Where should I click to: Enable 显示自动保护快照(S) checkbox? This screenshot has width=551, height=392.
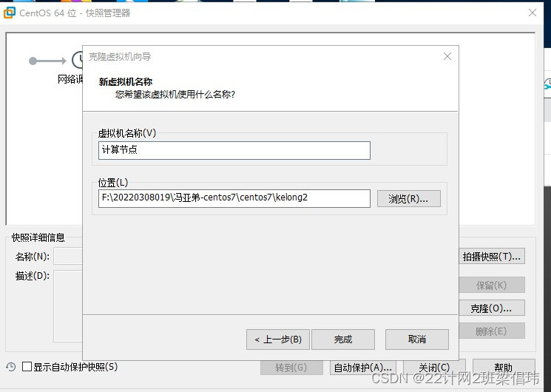[27, 367]
